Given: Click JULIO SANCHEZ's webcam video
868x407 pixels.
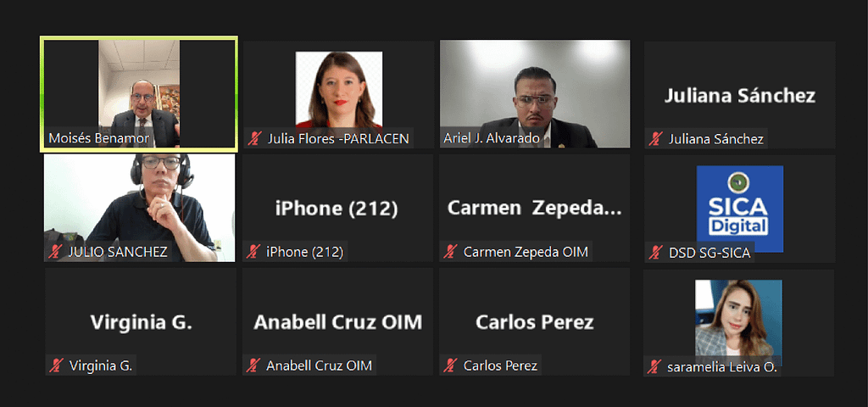Looking at the screenshot, I should coord(140,208).
